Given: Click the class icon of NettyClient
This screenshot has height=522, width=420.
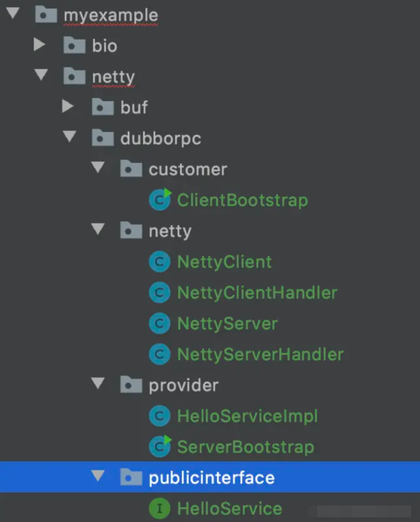Looking at the screenshot, I should pyautogui.click(x=159, y=262).
